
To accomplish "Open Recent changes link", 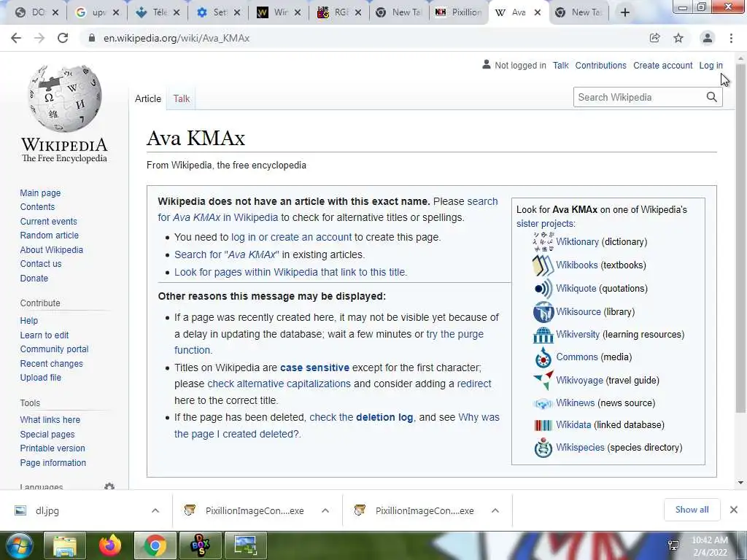I will pos(52,364).
